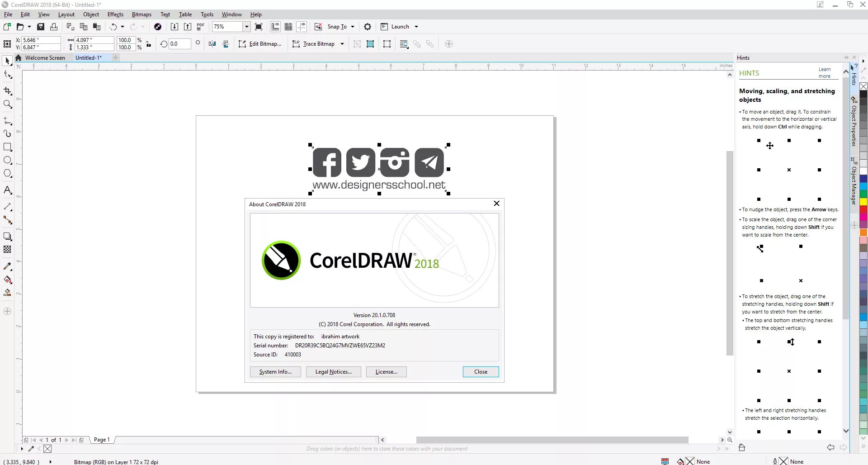This screenshot has height=465, width=868.
Task: Select the Smart Fill tool
Action: coord(7,293)
